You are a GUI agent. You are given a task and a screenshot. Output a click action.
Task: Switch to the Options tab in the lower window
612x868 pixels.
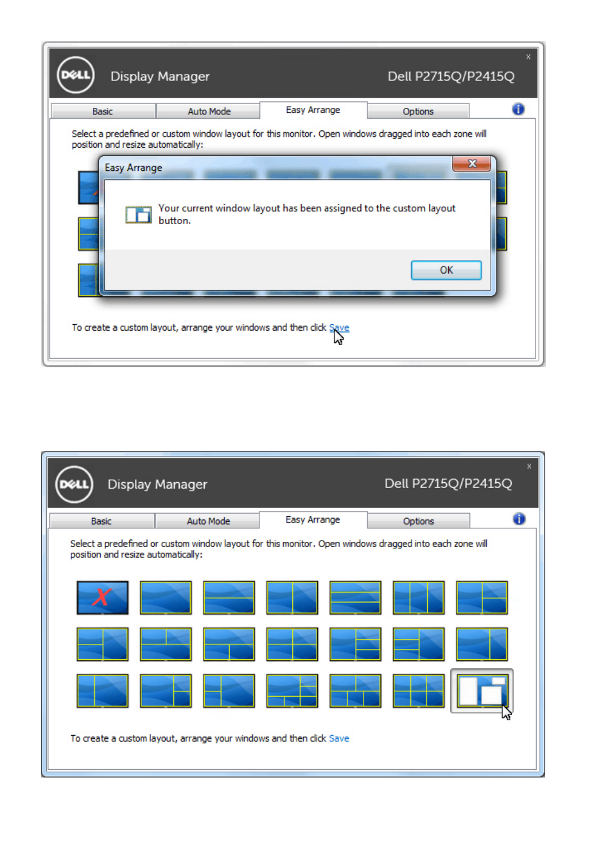419,521
